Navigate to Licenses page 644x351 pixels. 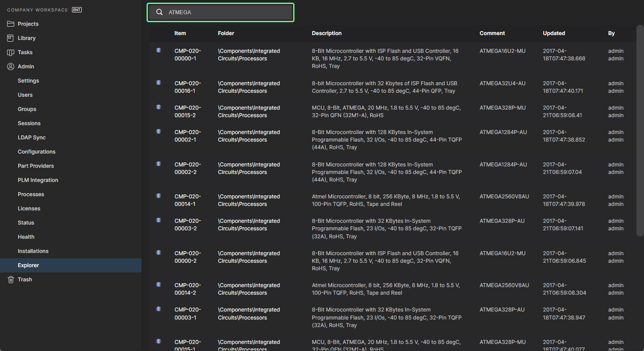[29, 209]
